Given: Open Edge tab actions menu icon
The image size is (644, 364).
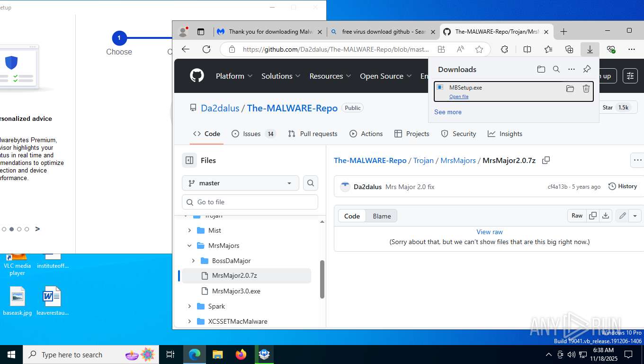Looking at the screenshot, I should click(x=201, y=32).
